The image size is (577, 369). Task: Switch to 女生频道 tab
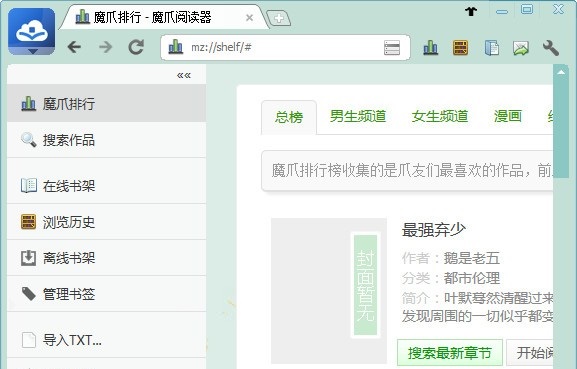coord(440,117)
